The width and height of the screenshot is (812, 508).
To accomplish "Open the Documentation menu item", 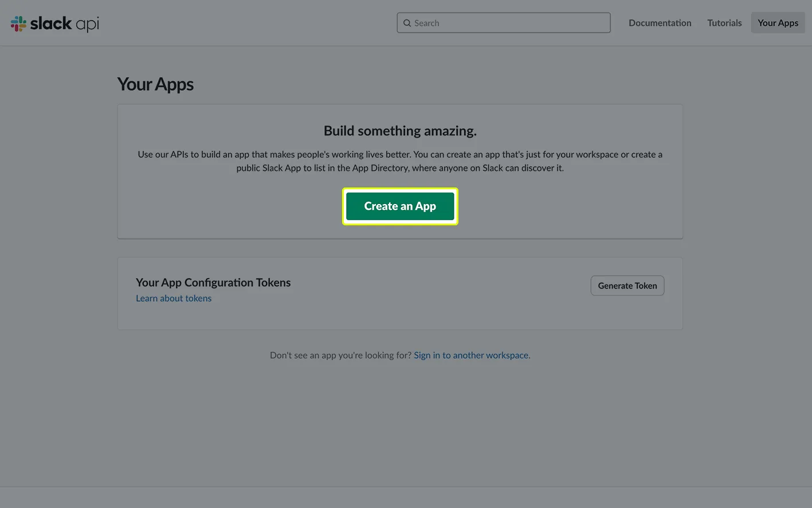I will pyautogui.click(x=660, y=23).
